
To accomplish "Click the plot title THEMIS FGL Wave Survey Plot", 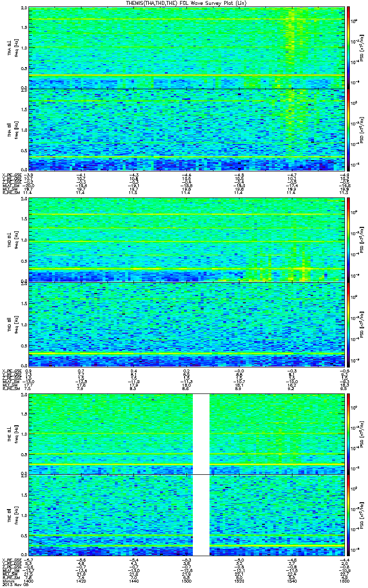I will [185, 3].
